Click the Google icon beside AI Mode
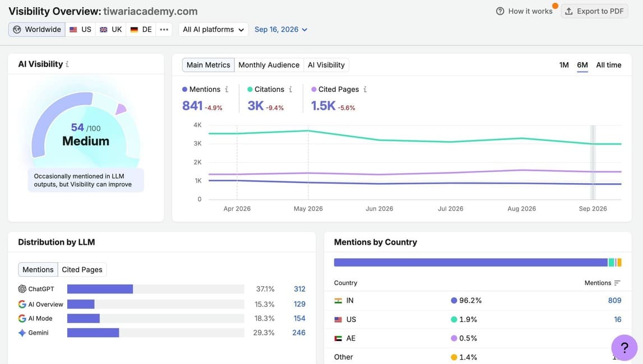 click(x=22, y=318)
